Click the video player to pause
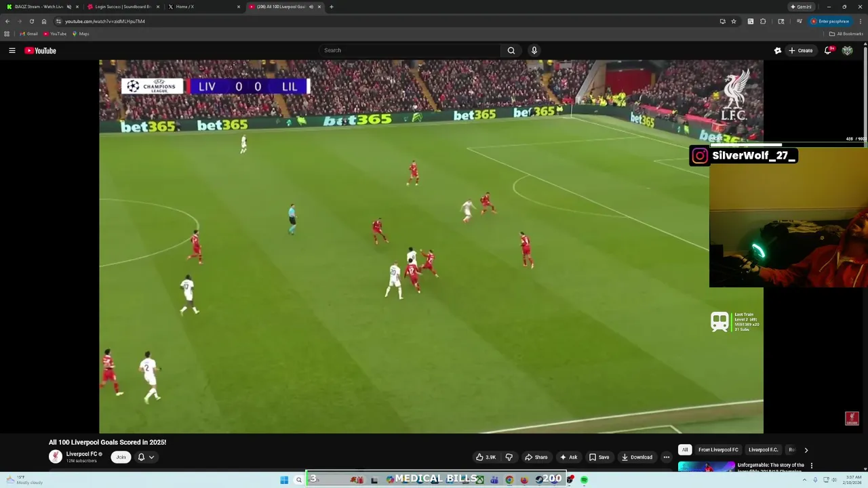This screenshot has height=488, width=868. pyautogui.click(x=431, y=246)
